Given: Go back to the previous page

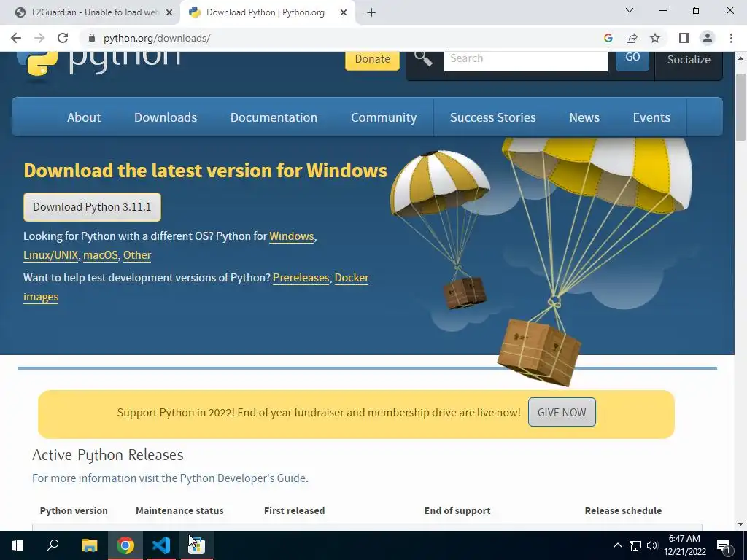Looking at the screenshot, I should pos(16,38).
